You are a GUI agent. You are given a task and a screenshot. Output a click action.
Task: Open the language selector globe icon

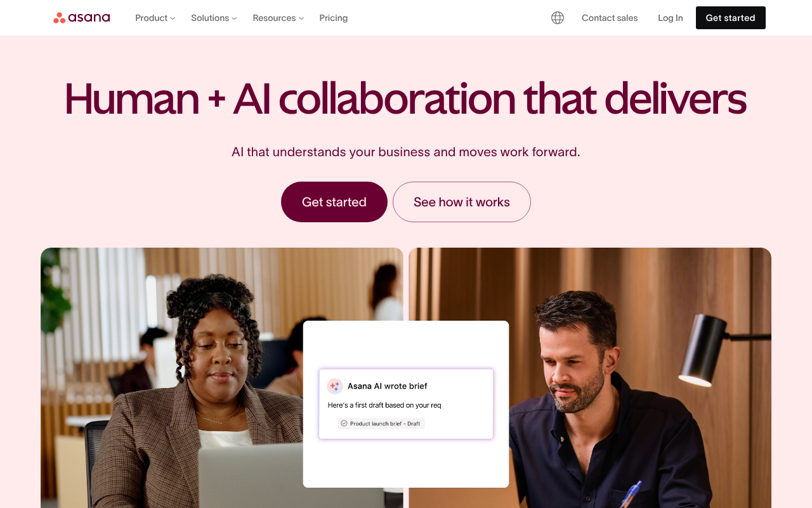[558, 18]
